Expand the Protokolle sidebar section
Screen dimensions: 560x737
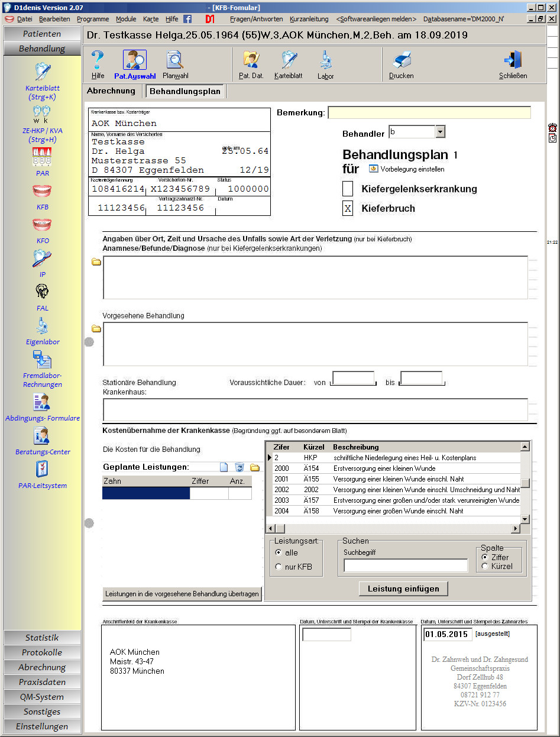click(43, 652)
